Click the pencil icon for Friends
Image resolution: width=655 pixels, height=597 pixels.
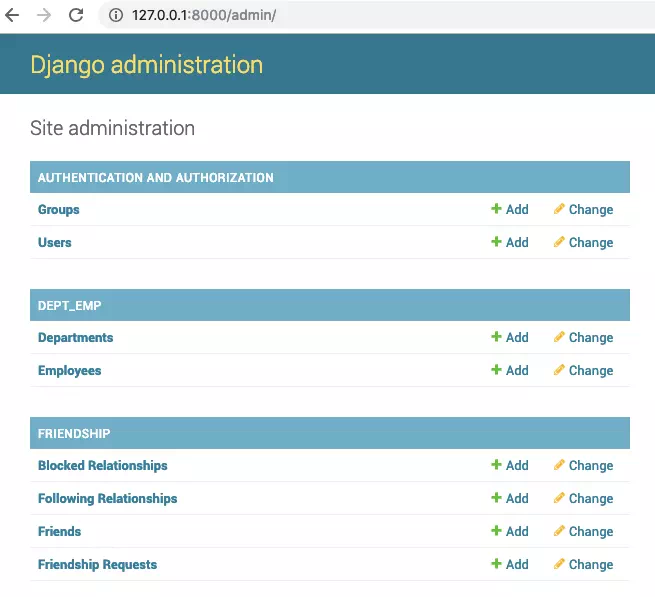(559, 530)
